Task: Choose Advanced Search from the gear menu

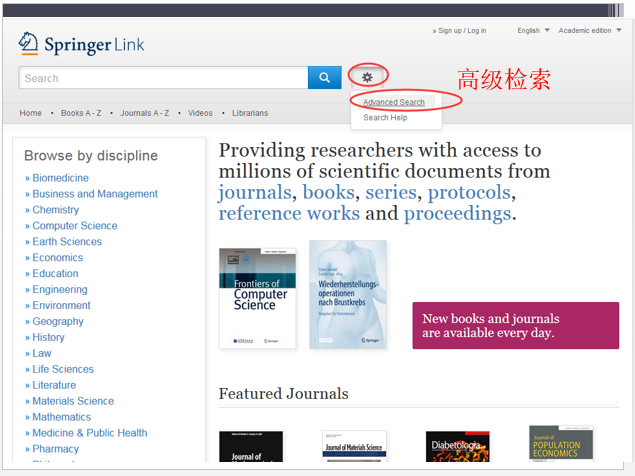Action: (x=394, y=102)
